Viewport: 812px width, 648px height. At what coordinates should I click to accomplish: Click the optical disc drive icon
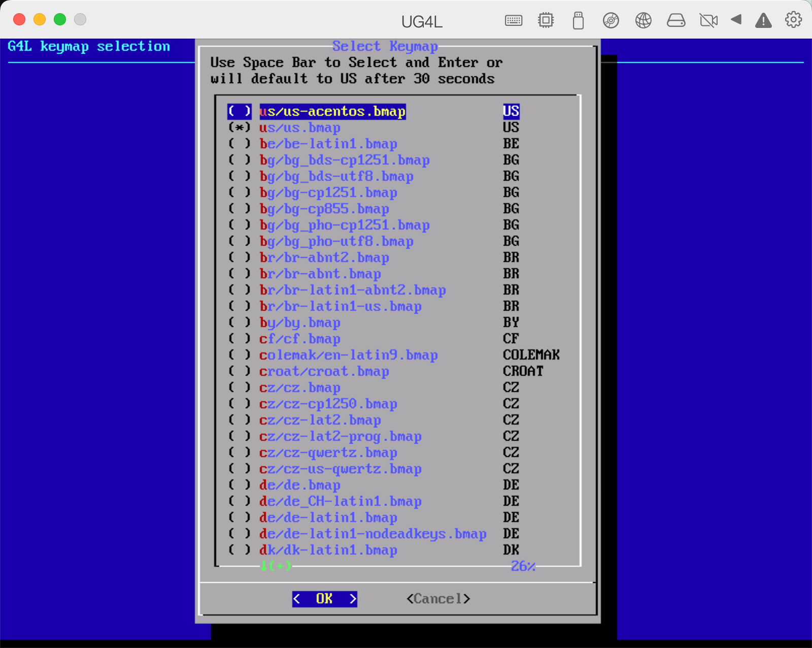tap(611, 20)
